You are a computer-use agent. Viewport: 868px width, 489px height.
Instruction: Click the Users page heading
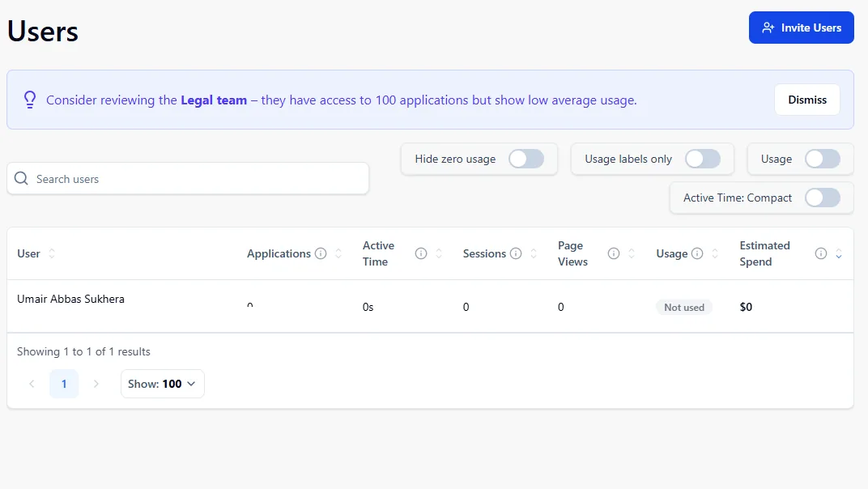pyautogui.click(x=43, y=31)
